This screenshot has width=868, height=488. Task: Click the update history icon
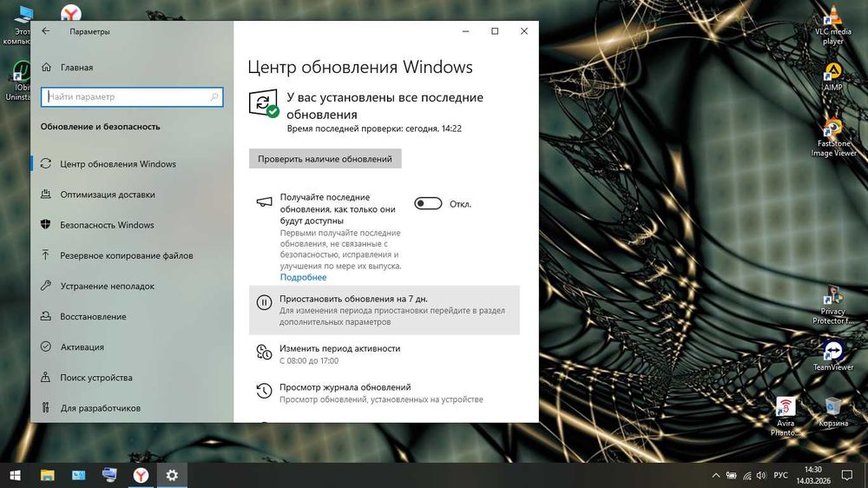click(x=264, y=391)
